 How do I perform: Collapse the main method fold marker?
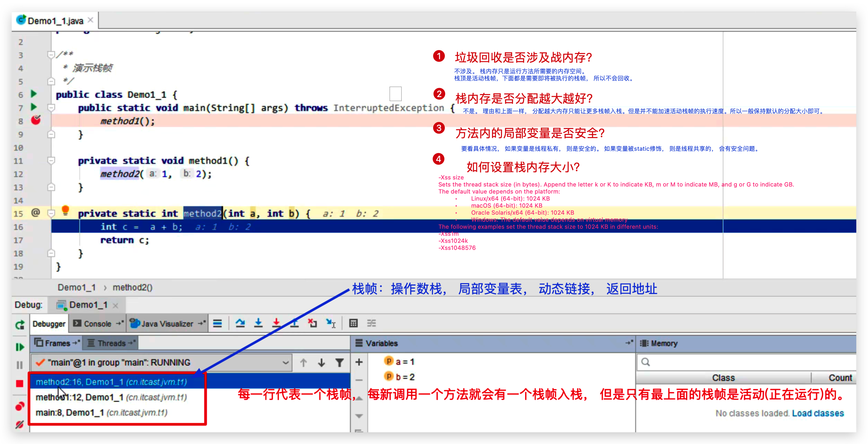click(51, 108)
